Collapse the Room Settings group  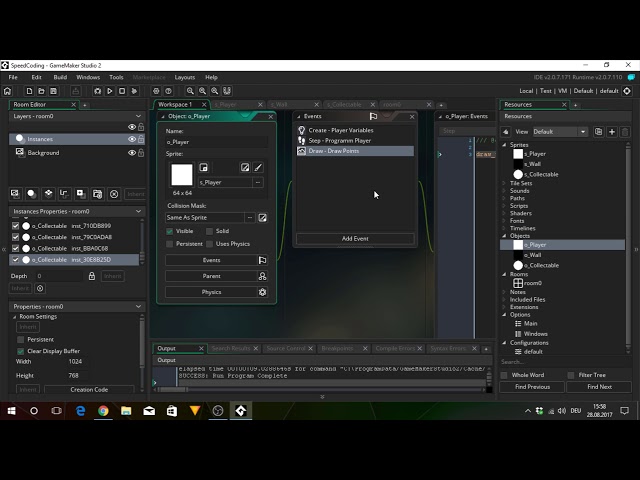15,317
